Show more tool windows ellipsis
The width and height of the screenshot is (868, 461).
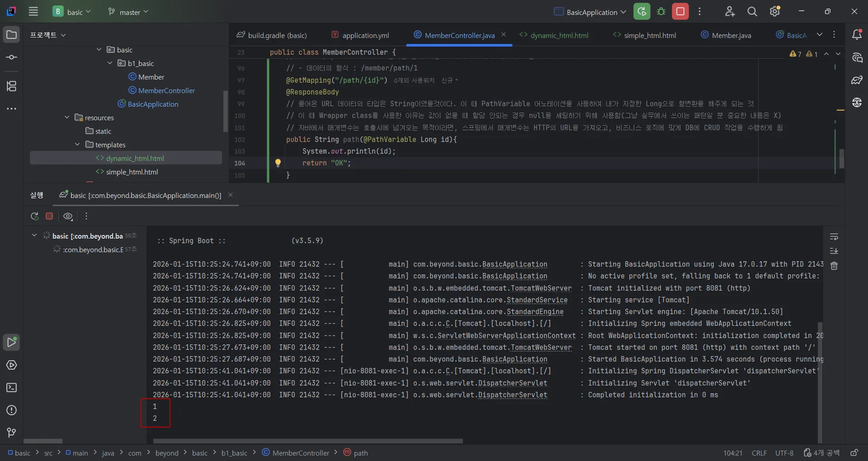[12, 108]
